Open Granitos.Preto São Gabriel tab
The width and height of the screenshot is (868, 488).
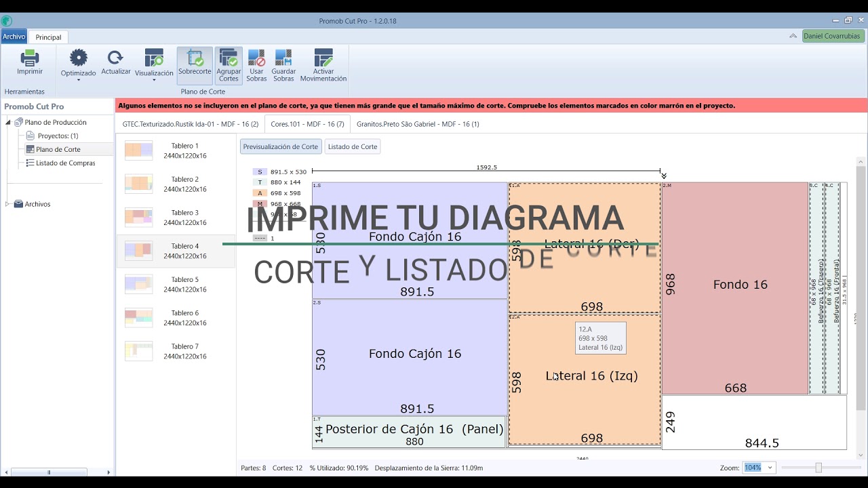tap(418, 124)
